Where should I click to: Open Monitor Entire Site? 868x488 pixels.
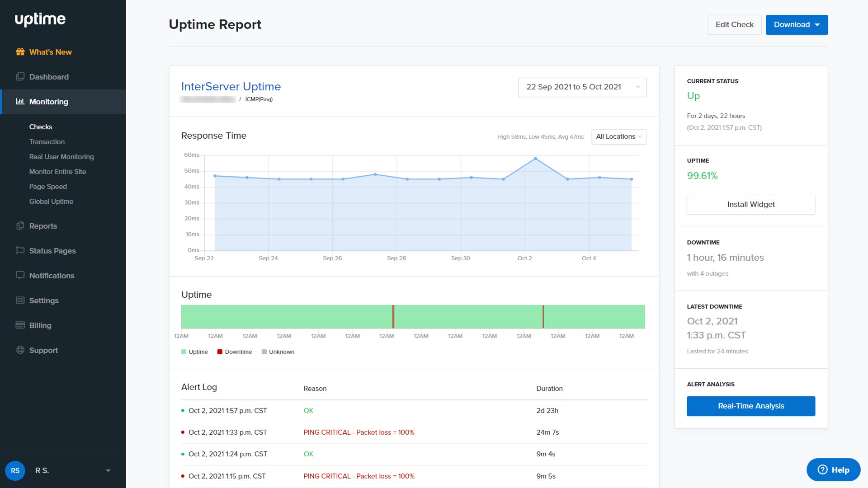[x=57, y=172]
